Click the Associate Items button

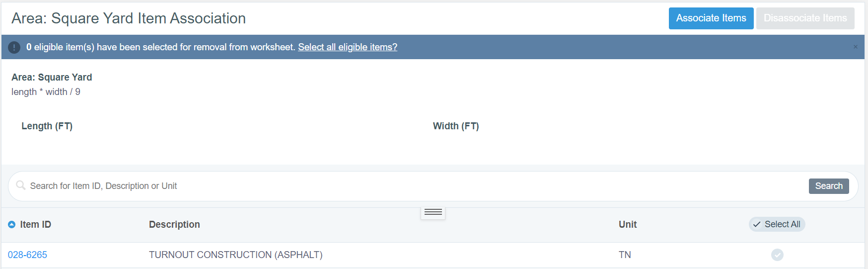[x=711, y=18]
